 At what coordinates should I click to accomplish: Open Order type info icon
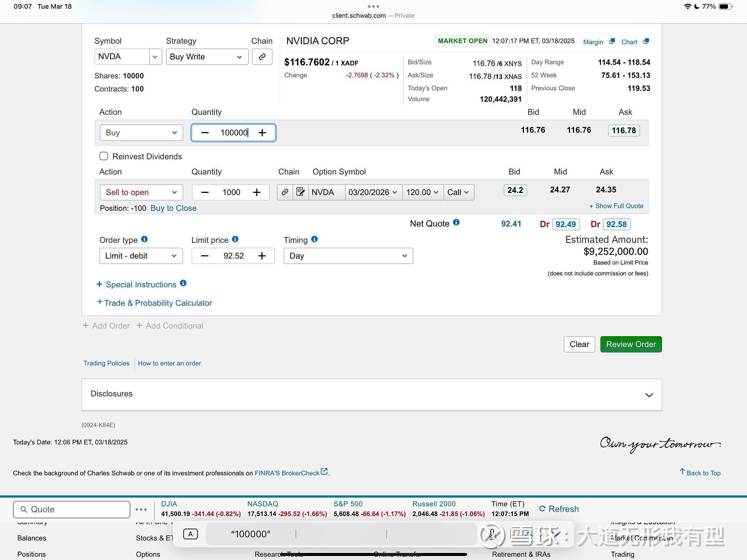pos(144,239)
